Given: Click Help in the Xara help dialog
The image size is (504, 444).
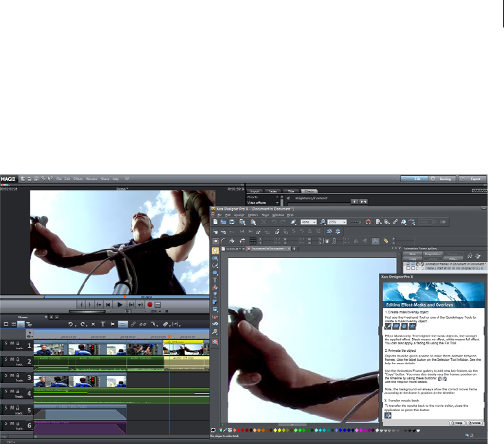Looking at the screenshot, I should pos(457,423).
